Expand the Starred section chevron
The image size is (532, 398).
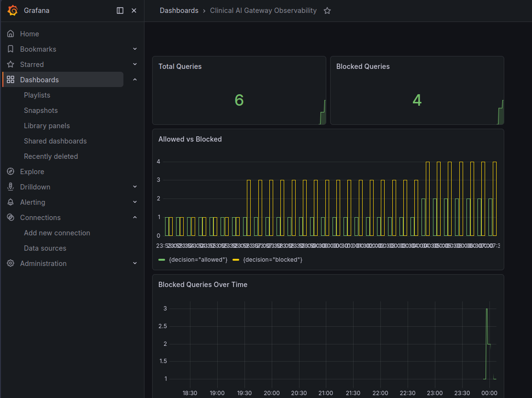[x=135, y=64]
